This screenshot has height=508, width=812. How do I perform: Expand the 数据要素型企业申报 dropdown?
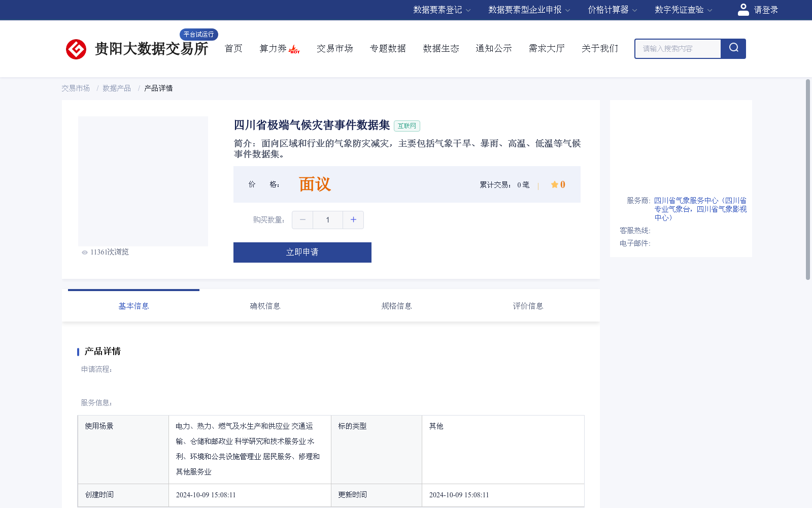(529, 10)
